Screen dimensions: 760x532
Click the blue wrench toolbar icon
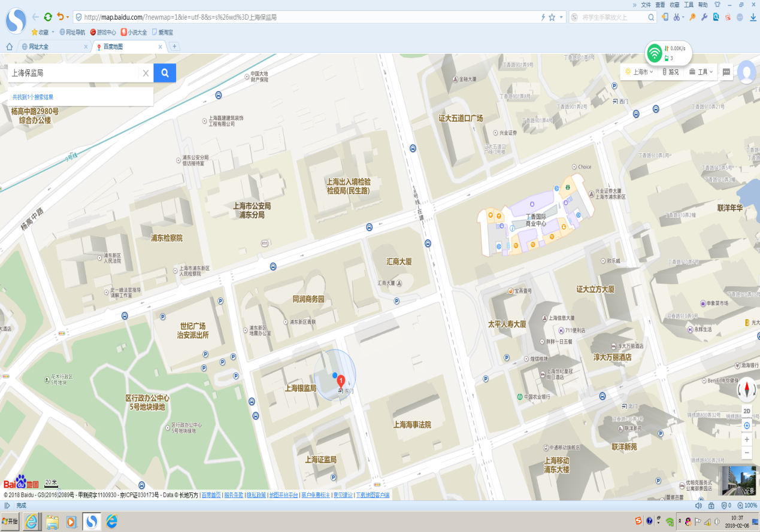tap(704, 17)
